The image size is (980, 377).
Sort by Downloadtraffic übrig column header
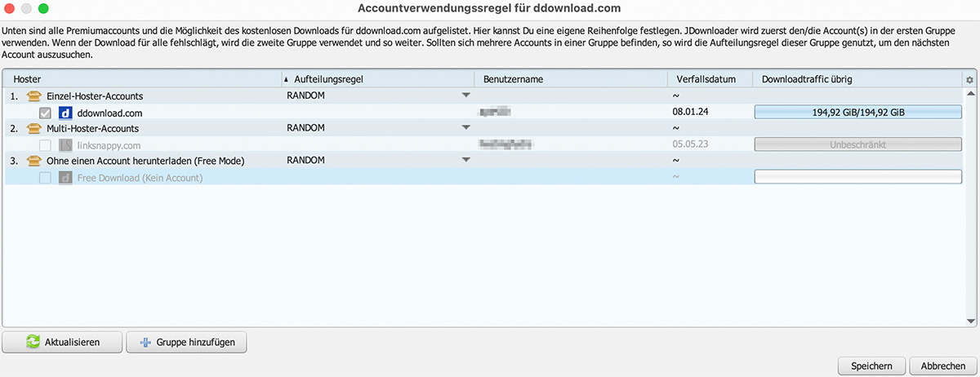[857, 79]
